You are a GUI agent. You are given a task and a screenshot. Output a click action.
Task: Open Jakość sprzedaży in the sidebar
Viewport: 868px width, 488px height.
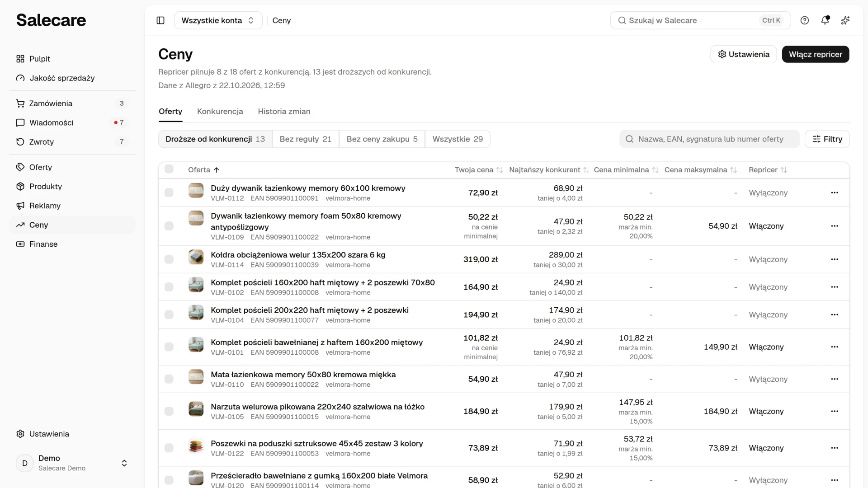72,78
